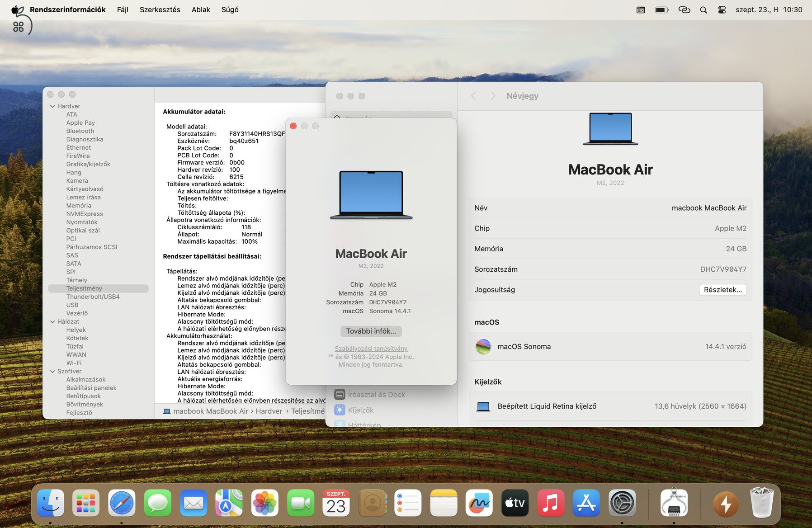Open Reminders app in Dock
812x528 pixels.
408,503
